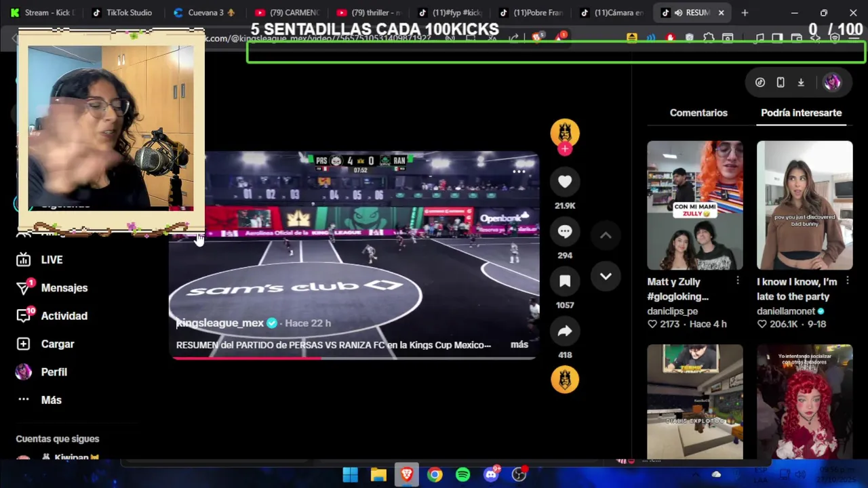This screenshot has height=488, width=868.
Task: Save video with the bookmark icon
Action: point(565,281)
